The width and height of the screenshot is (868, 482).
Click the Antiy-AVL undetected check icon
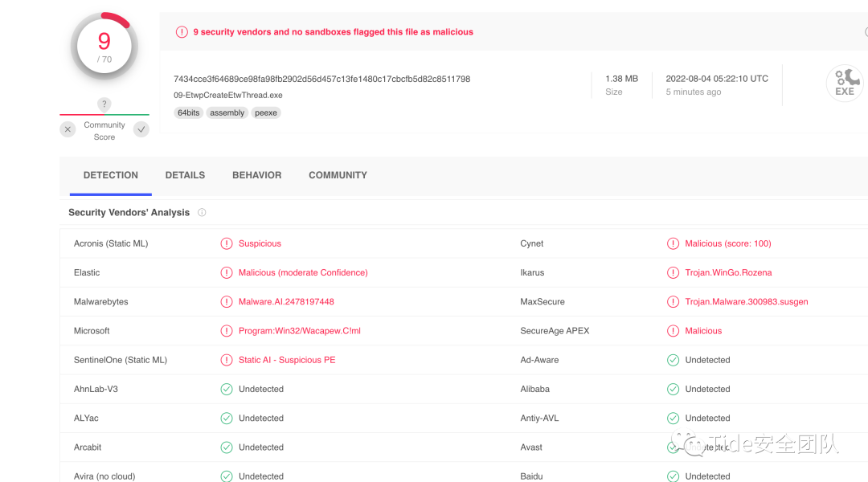pos(673,419)
